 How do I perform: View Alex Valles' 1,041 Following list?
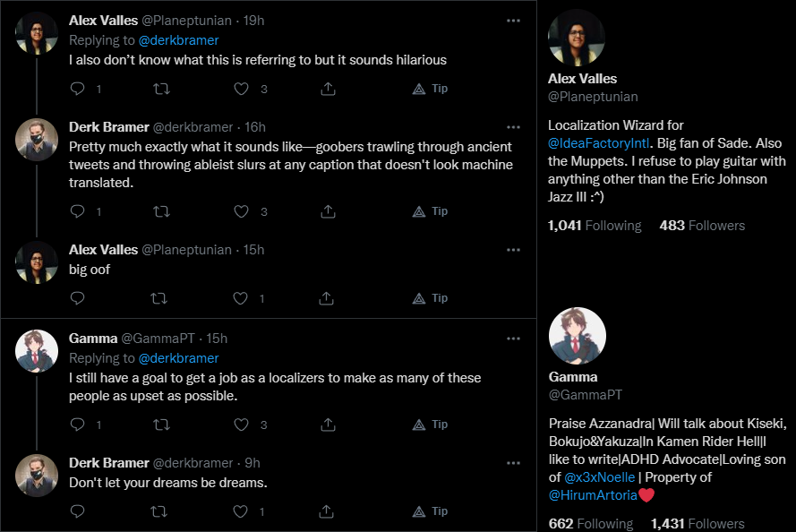595,226
